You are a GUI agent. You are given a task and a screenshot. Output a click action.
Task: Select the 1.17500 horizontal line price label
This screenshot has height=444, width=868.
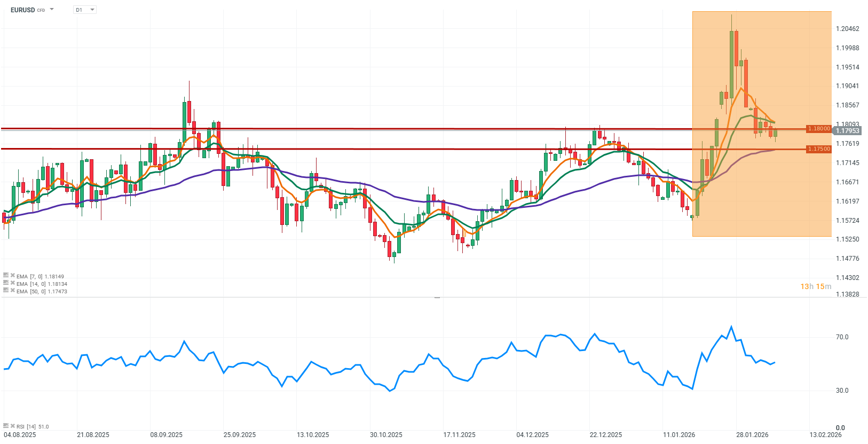click(818, 149)
